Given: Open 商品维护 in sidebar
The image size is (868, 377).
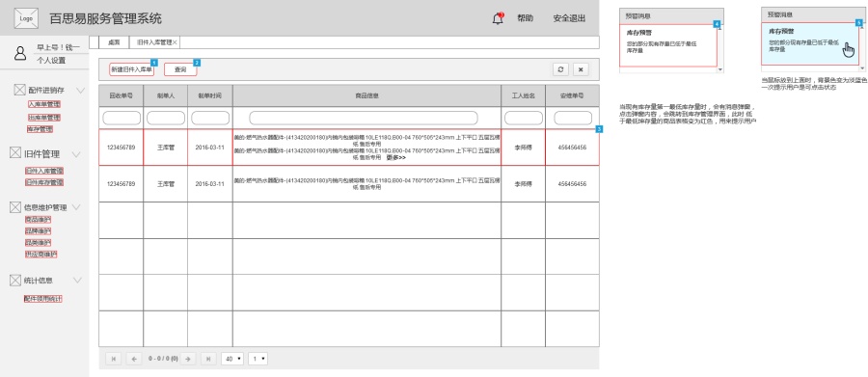Looking at the screenshot, I should click(39, 219).
